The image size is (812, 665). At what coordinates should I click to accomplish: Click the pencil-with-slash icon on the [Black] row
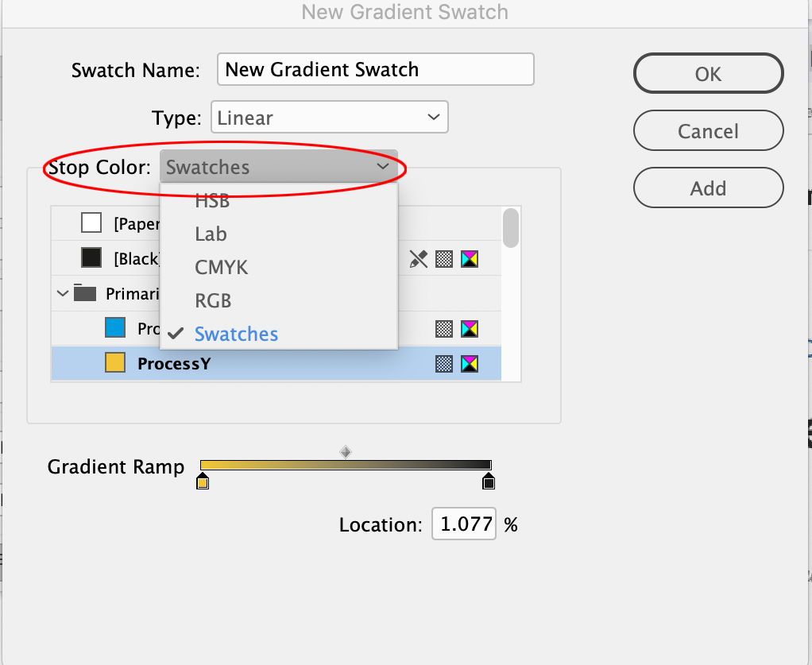click(x=419, y=259)
